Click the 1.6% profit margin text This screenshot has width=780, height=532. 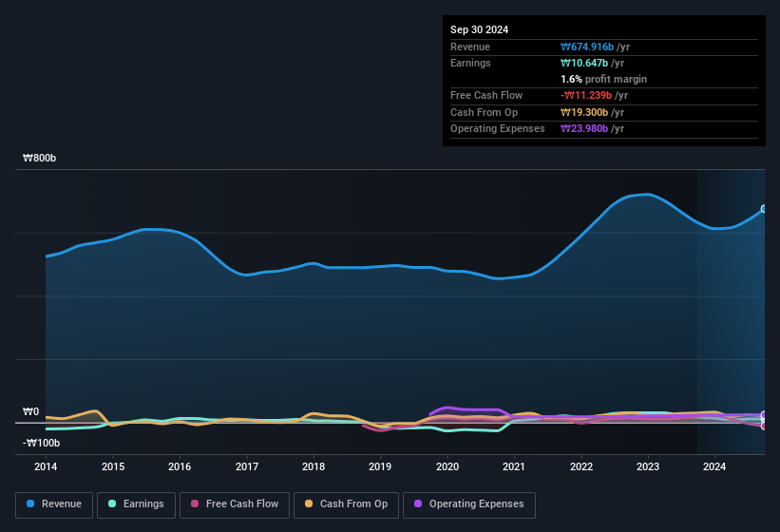tap(603, 79)
